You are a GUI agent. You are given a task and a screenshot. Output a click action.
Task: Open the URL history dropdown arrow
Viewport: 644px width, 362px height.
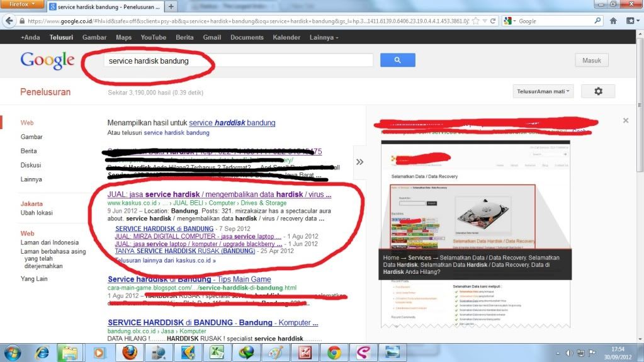pos(485,21)
